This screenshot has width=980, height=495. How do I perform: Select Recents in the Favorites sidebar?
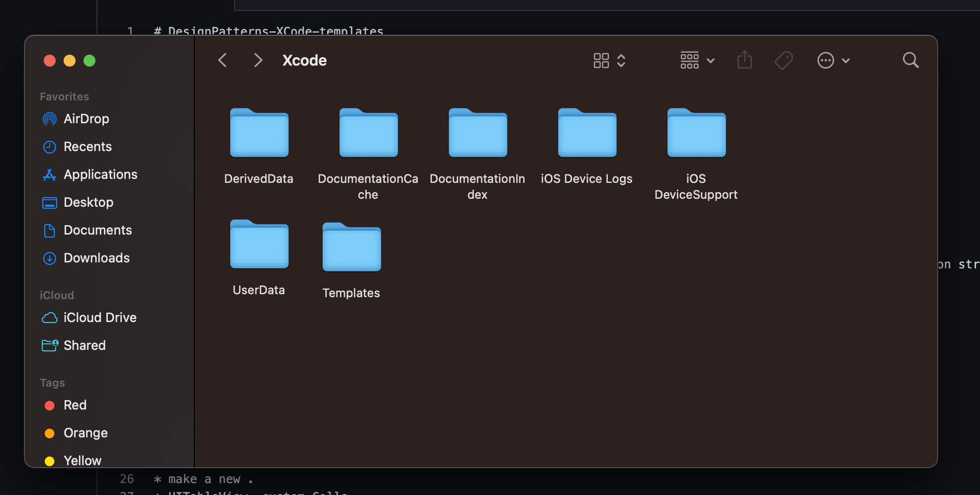tap(87, 147)
